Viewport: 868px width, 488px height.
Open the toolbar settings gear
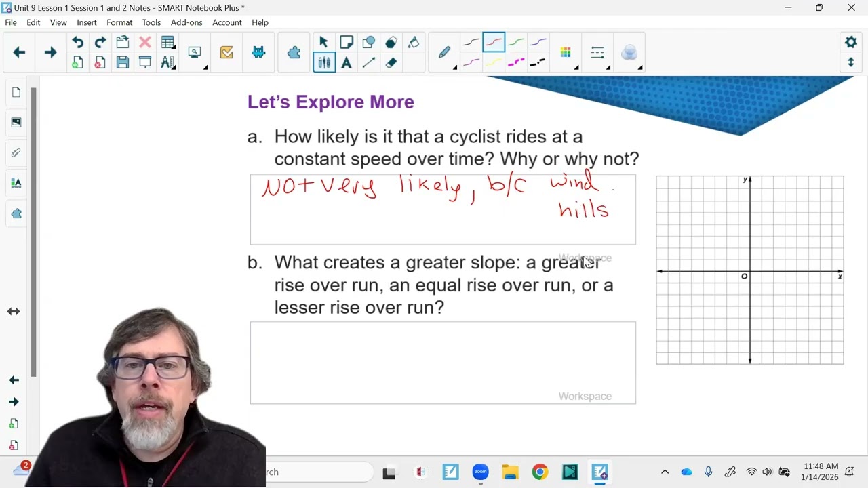[850, 42]
